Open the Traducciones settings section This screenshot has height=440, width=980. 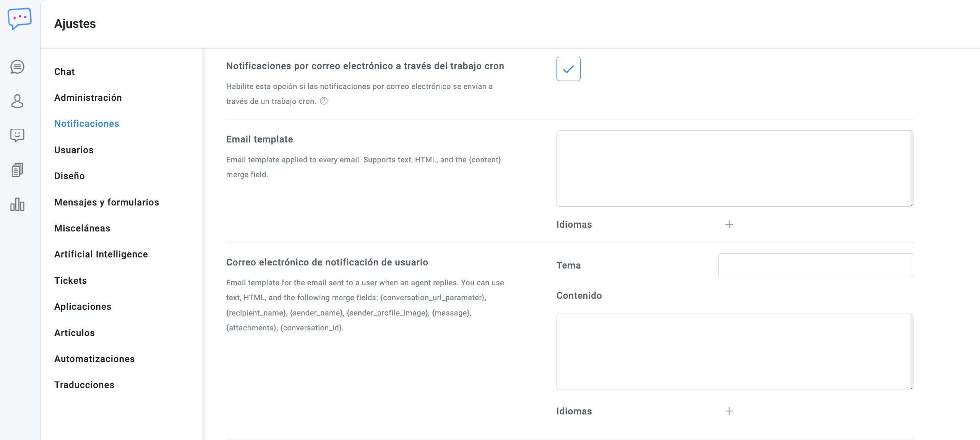click(84, 385)
